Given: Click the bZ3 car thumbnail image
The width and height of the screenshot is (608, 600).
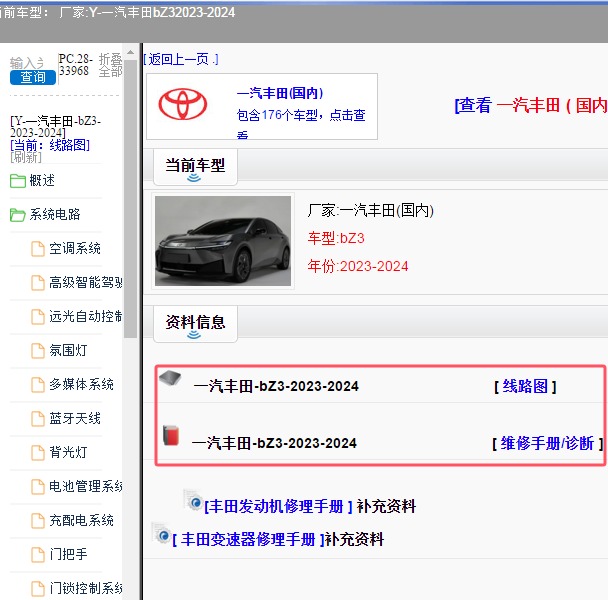Looking at the screenshot, I should pos(223,241).
